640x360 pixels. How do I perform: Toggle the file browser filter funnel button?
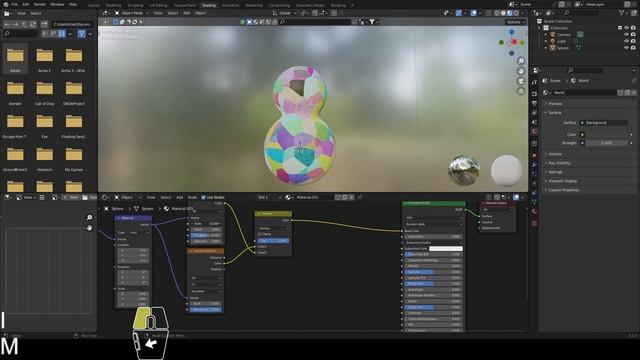(82, 33)
